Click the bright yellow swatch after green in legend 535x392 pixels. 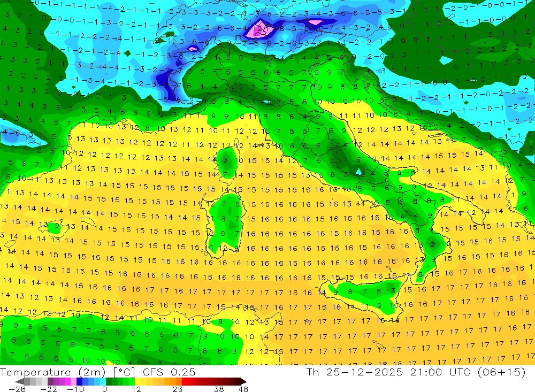[138, 381]
